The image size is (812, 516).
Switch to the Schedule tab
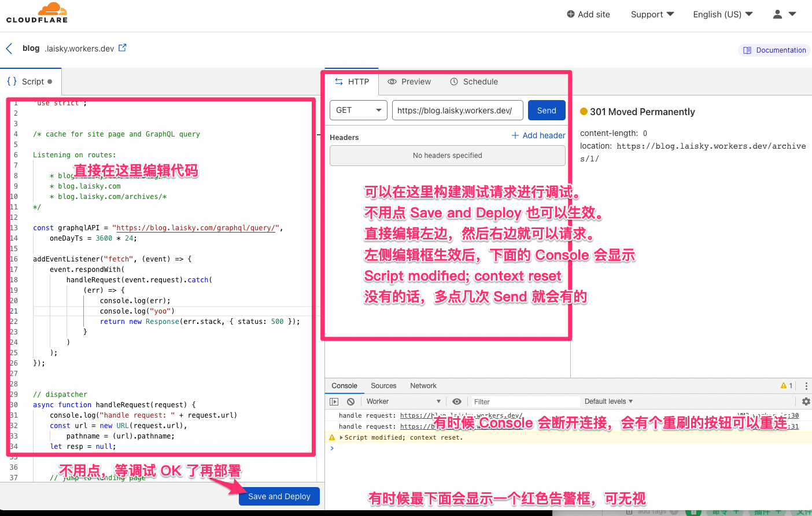(x=474, y=82)
